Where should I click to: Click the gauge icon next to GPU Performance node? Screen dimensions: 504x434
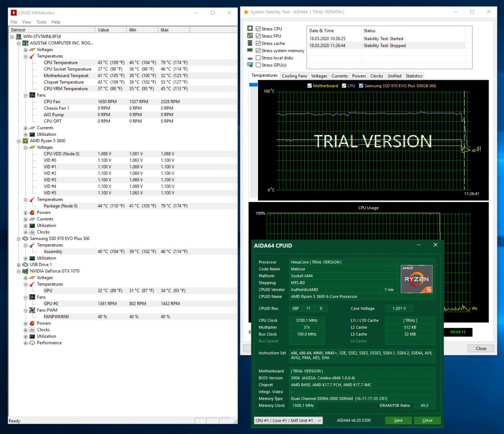32,343
